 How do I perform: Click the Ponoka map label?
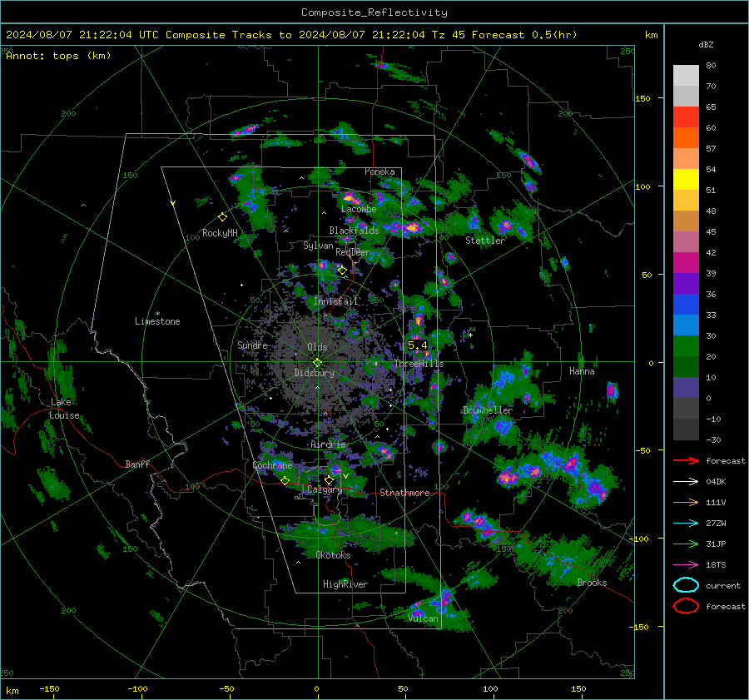coord(379,171)
